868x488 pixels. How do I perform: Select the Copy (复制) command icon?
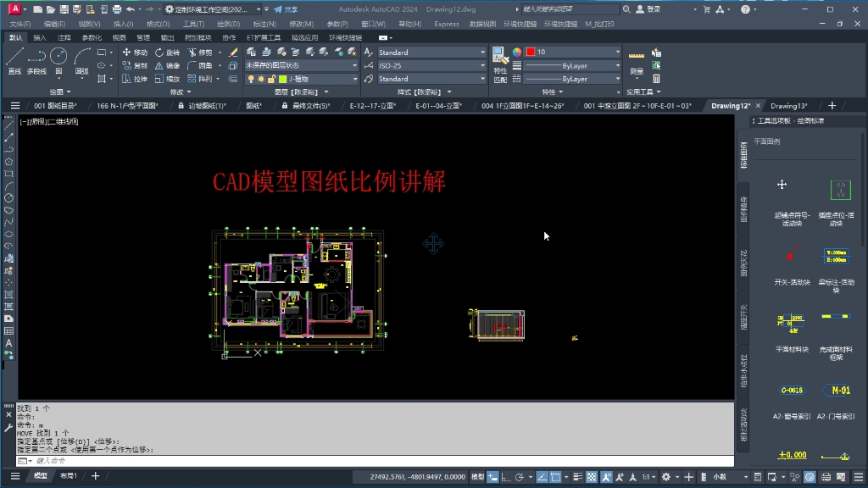pyautogui.click(x=139, y=65)
